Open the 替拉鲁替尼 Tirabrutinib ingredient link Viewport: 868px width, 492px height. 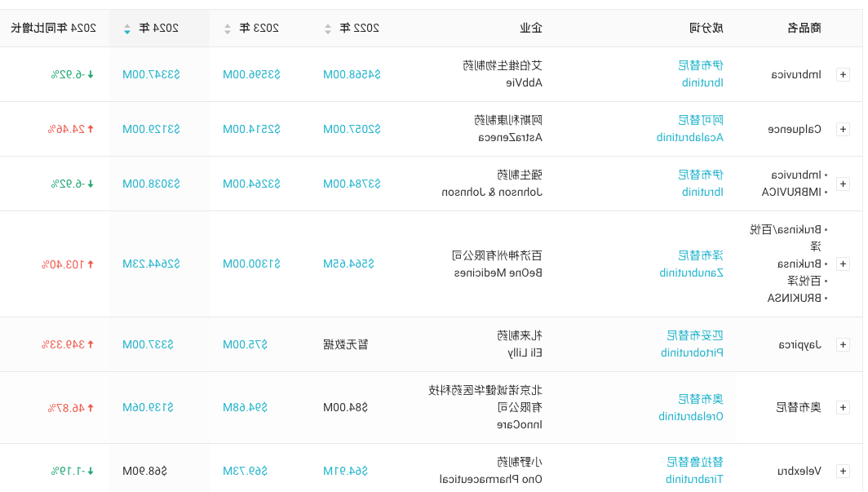[694, 471]
